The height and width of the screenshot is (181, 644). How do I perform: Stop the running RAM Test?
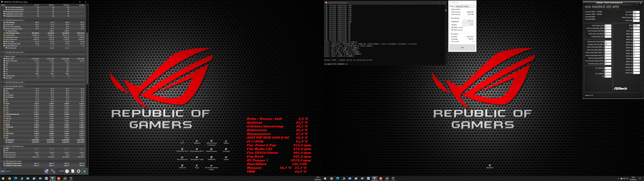coord(462,48)
